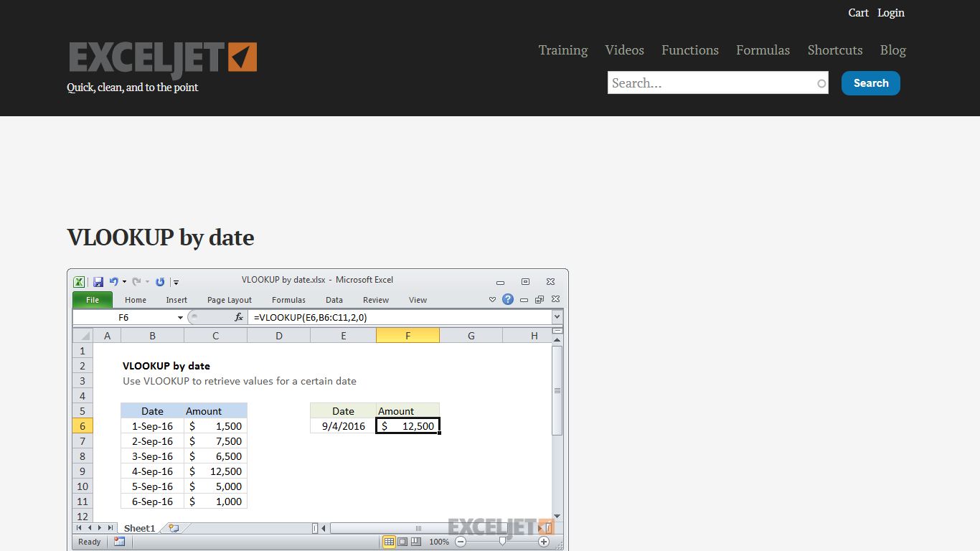Click the select-all corner of the worksheet grid
The image size is (980, 551).
click(83, 336)
